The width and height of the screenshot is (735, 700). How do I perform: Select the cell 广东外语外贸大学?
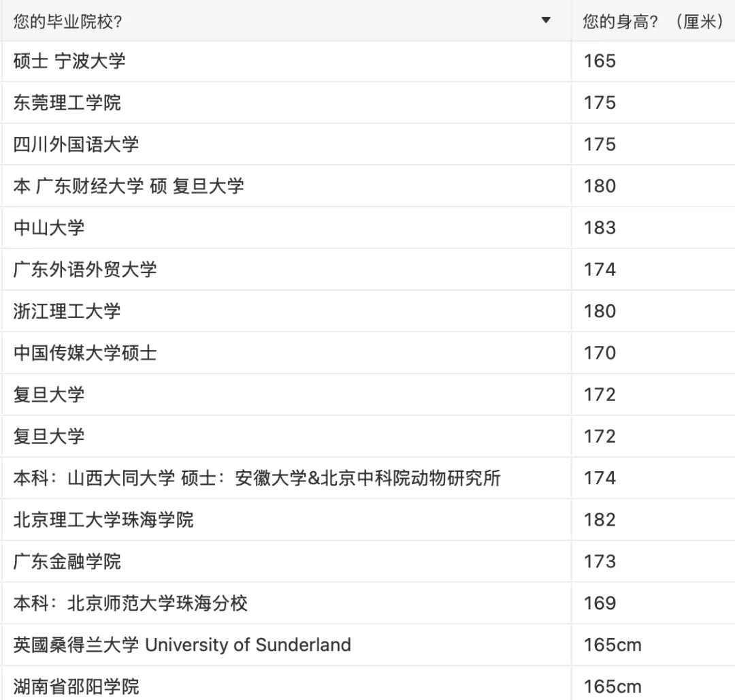click(287, 270)
